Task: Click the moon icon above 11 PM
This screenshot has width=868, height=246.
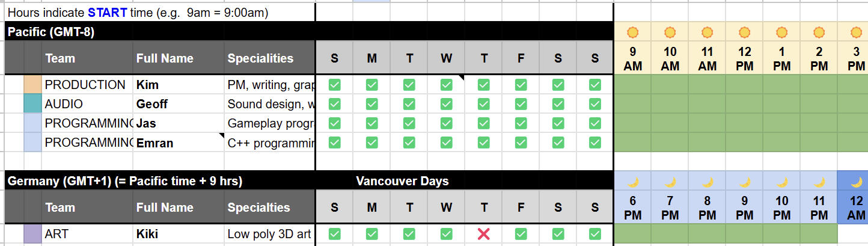Action: point(819,182)
